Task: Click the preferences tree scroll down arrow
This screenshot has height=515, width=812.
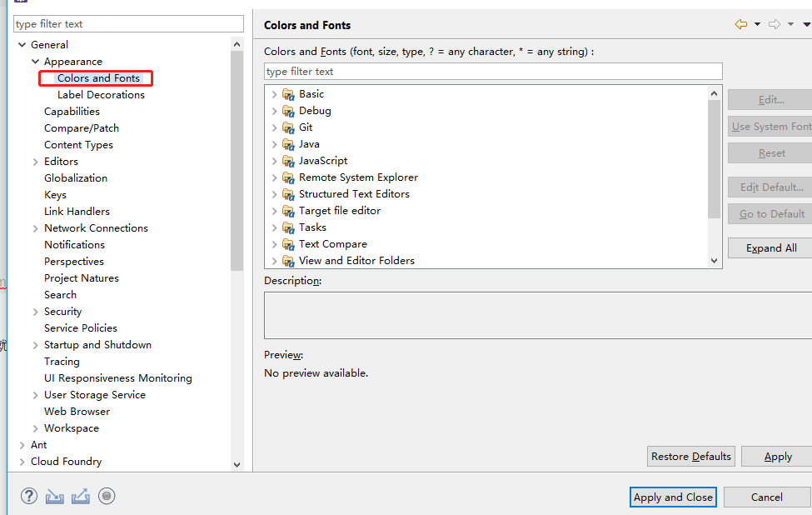Action: [x=237, y=465]
